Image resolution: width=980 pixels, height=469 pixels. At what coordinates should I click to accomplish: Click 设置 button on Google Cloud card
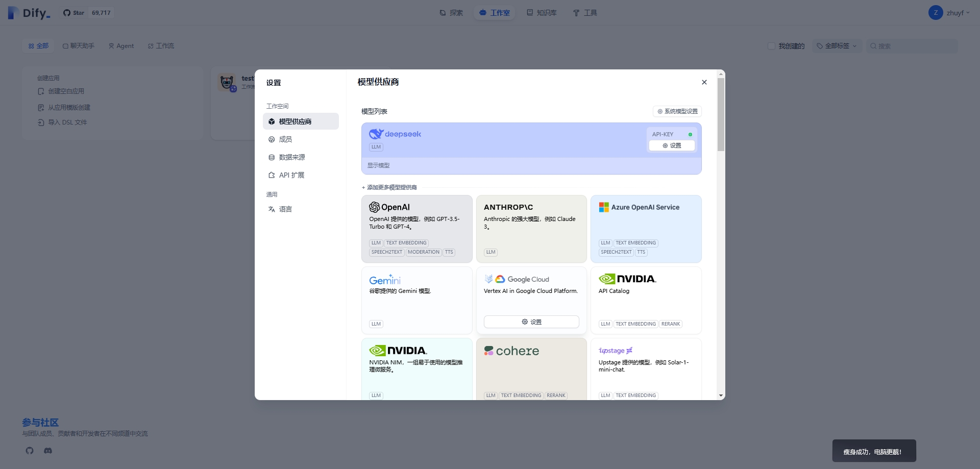531,322
